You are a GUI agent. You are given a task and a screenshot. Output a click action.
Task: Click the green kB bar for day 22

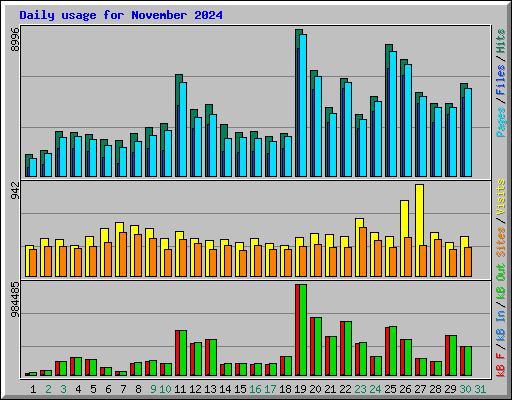coord(348,349)
